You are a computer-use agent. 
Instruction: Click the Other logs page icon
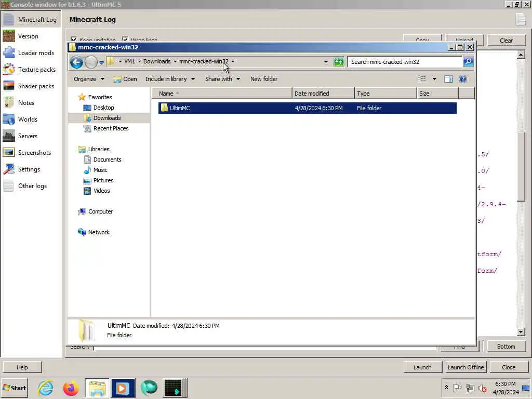point(9,186)
